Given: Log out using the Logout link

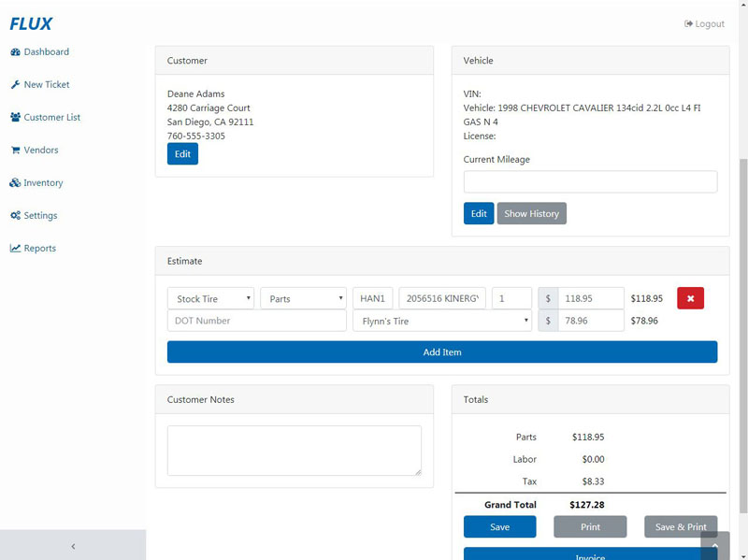Looking at the screenshot, I should pos(704,24).
